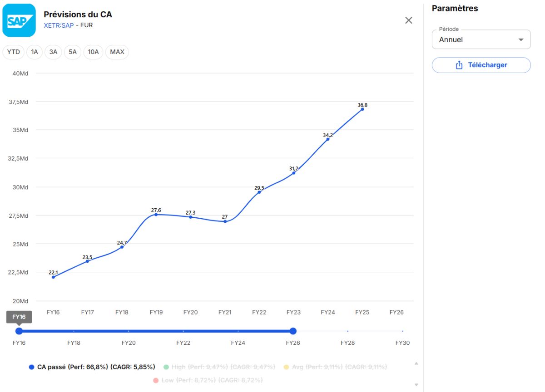
Task: Click the FY21 data point 27
Action: pyautogui.click(x=225, y=221)
